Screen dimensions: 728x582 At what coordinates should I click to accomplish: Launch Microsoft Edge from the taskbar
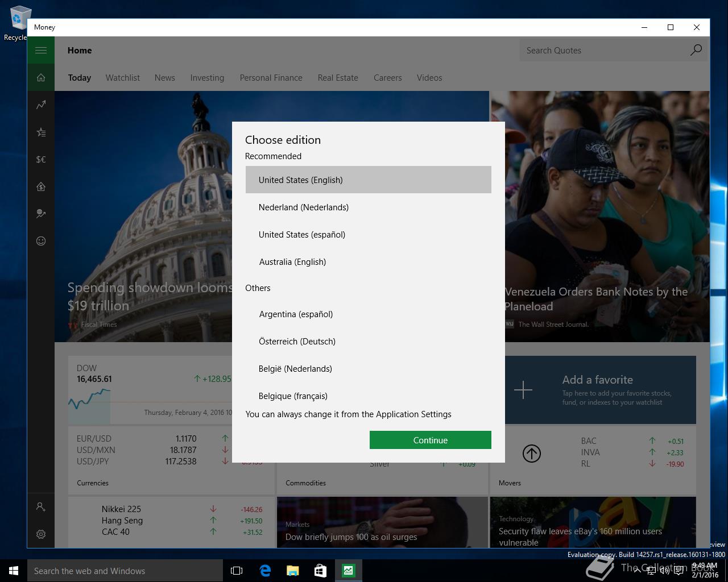(265, 571)
